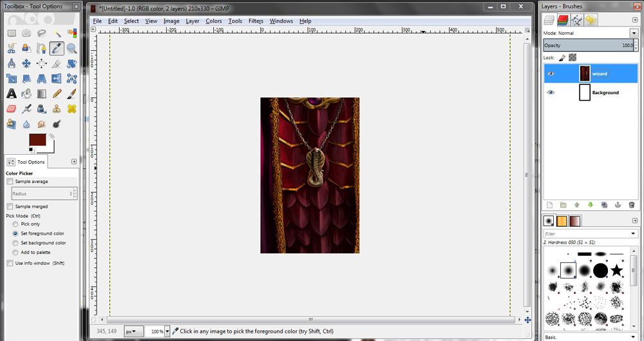Raise the layer with green up arrow

(576, 205)
